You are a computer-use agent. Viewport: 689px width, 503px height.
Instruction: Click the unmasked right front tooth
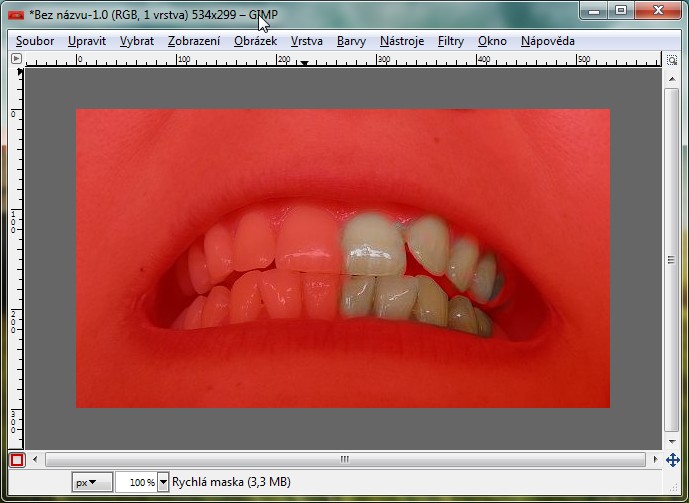[x=373, y=245]
